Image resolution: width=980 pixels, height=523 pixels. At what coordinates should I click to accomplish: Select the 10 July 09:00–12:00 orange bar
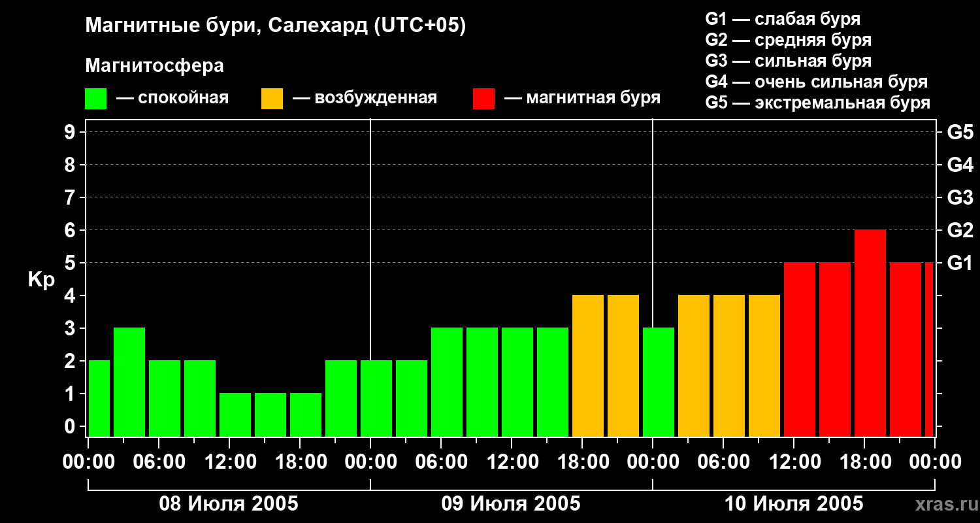(x=764, y=366)
